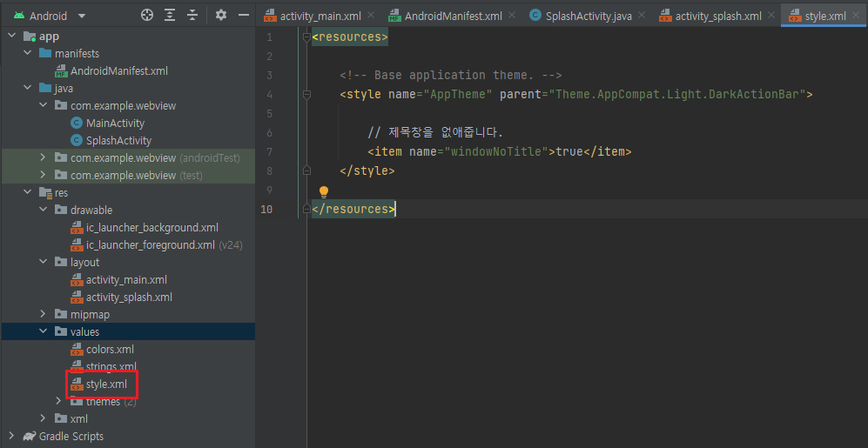Collapse the layout folder

44,262
